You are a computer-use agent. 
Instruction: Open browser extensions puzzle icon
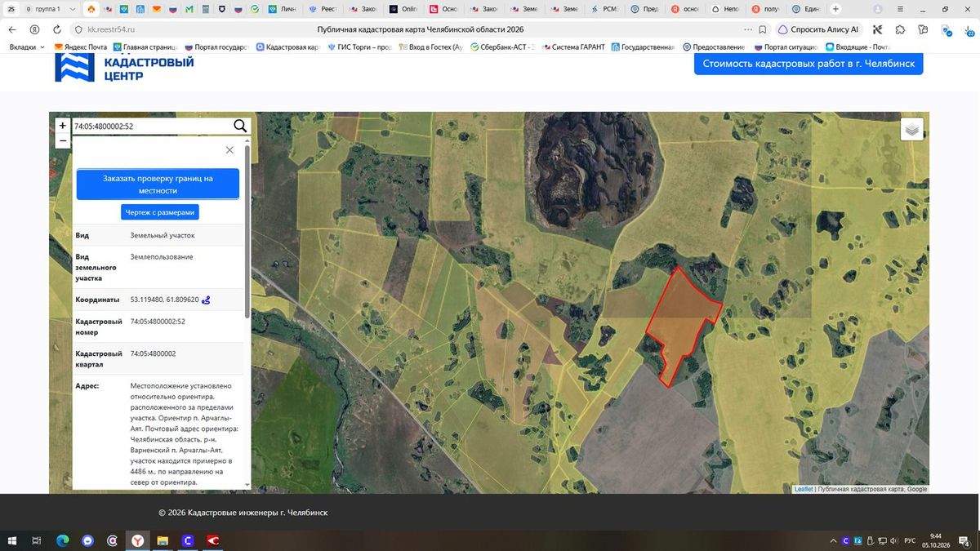(900, 29)
